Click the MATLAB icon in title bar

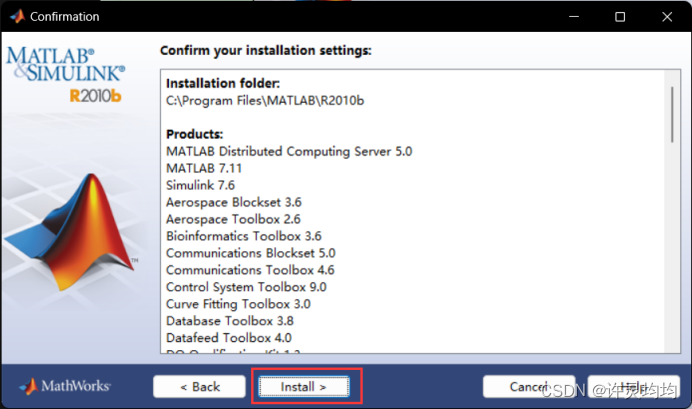point(18,16)
